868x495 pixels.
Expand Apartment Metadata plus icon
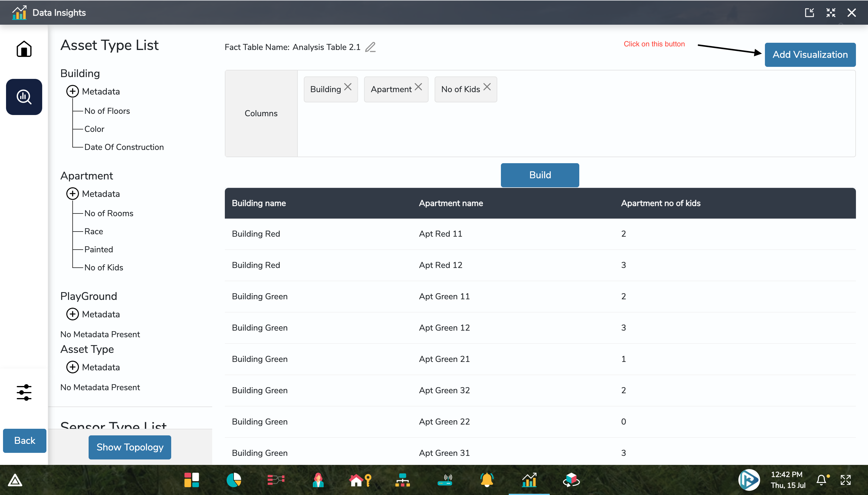[72, 194]
